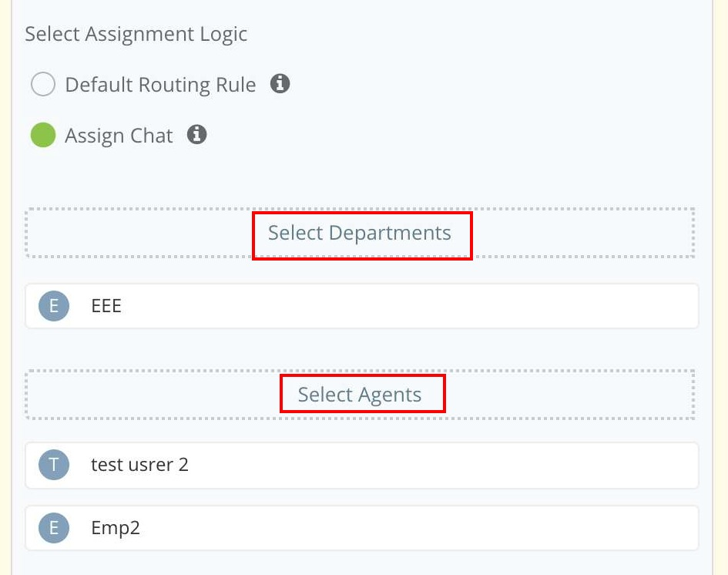Select the Default Routing Rule radio button
The image size is (728, 575).
(43, 84)
